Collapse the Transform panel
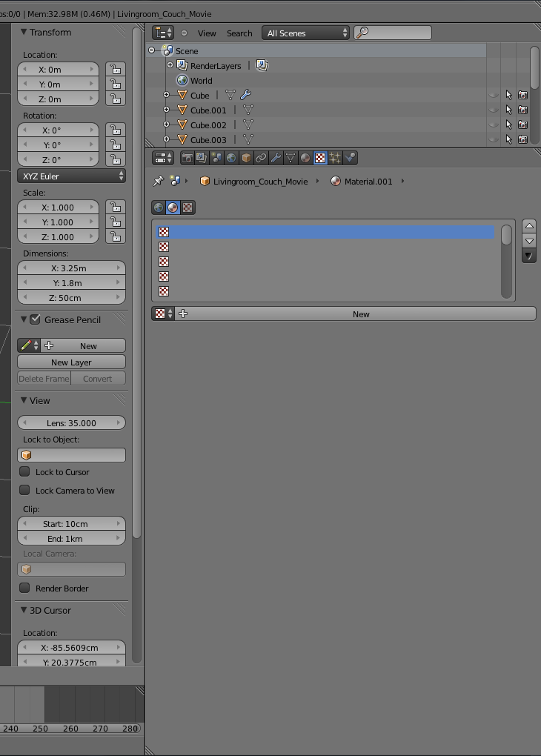 click(24, 32)
